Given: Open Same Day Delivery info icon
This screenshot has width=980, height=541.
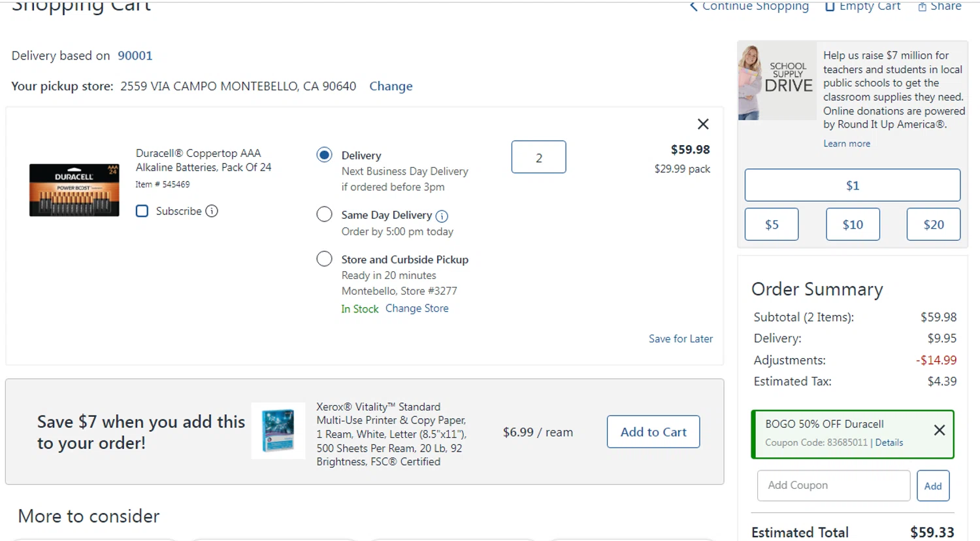Looking at the screenshot, I should click(442, 216).
